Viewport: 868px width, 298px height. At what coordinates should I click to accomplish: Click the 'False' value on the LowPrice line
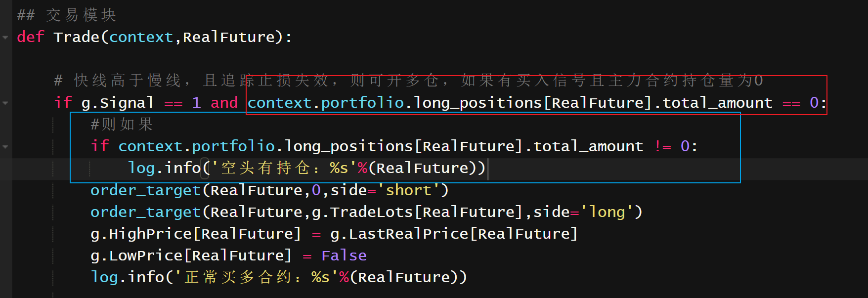344,255
